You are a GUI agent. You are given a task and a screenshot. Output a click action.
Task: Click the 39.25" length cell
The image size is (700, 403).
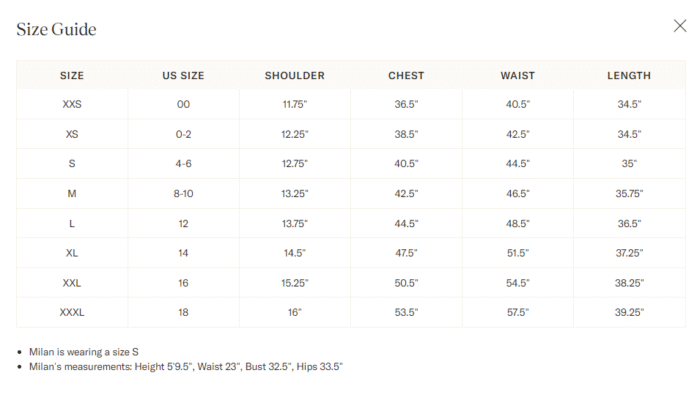629,312
